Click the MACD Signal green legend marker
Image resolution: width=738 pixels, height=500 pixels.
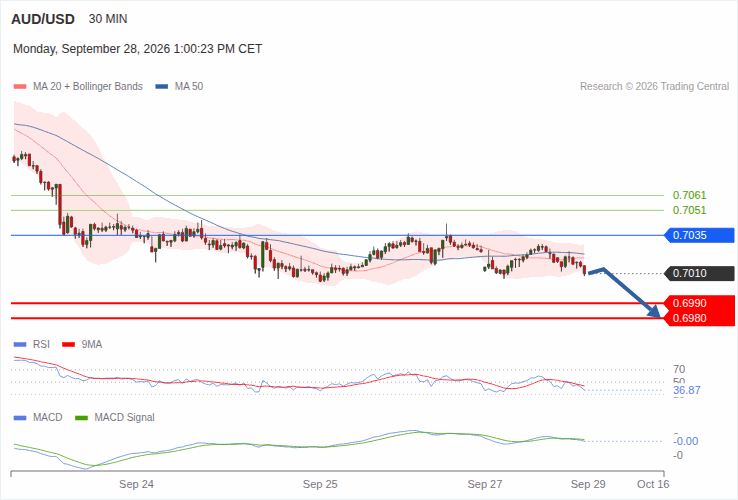click(x=81, y=418)
